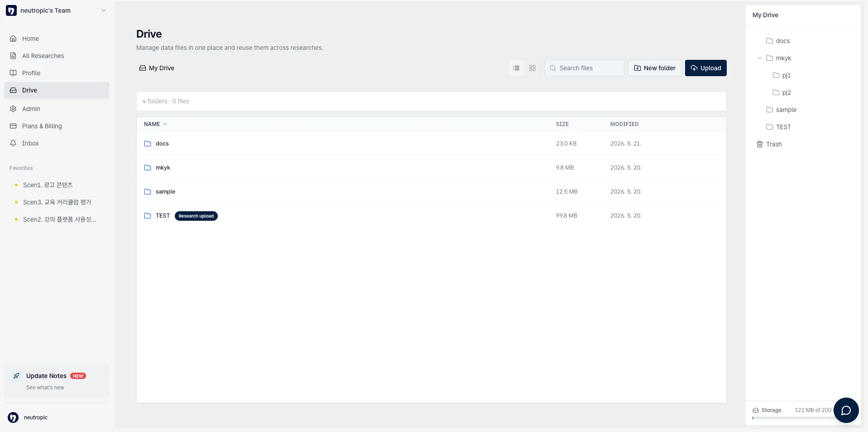
Task: Click the Plans & Billing card icon
Action: (x=13, y=126)
